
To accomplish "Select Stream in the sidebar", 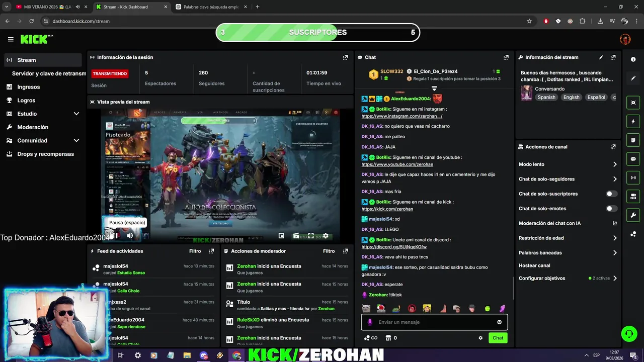I will pos(42,60).
